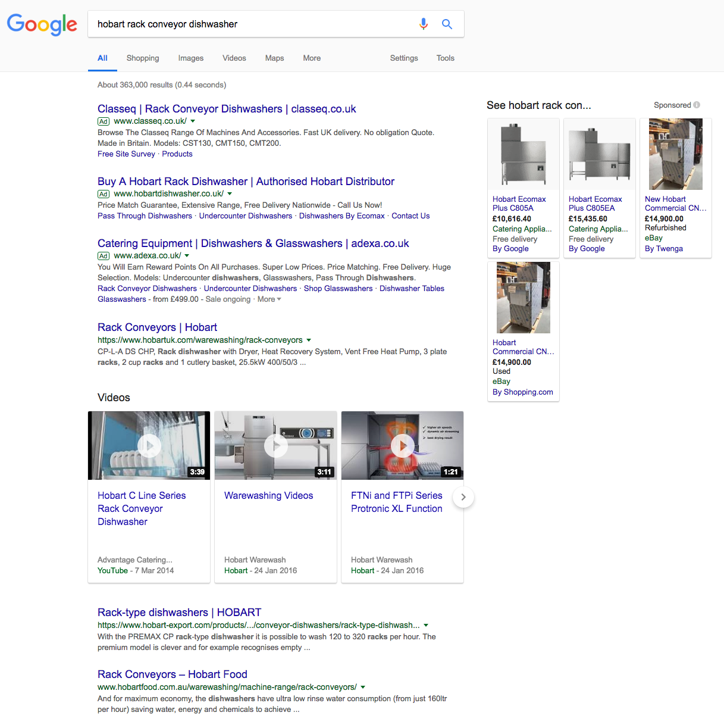Open Hobart Ecomax Plus C805EA product image

pos(600,154)
